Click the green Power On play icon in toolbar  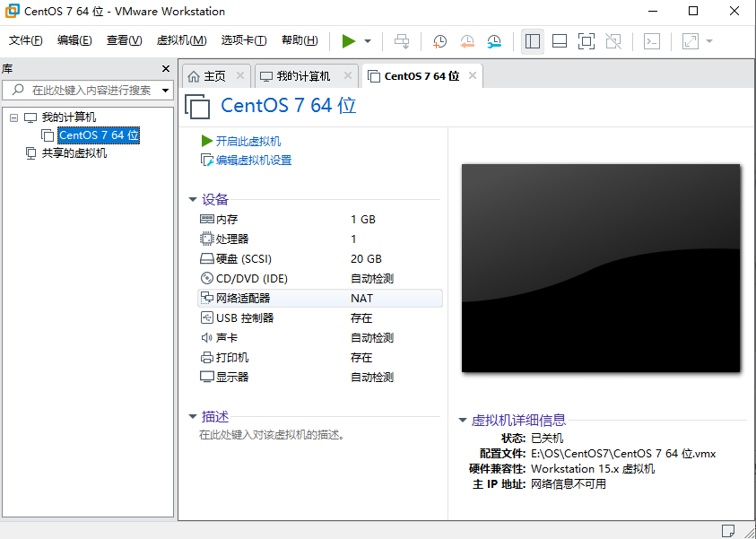349,41
